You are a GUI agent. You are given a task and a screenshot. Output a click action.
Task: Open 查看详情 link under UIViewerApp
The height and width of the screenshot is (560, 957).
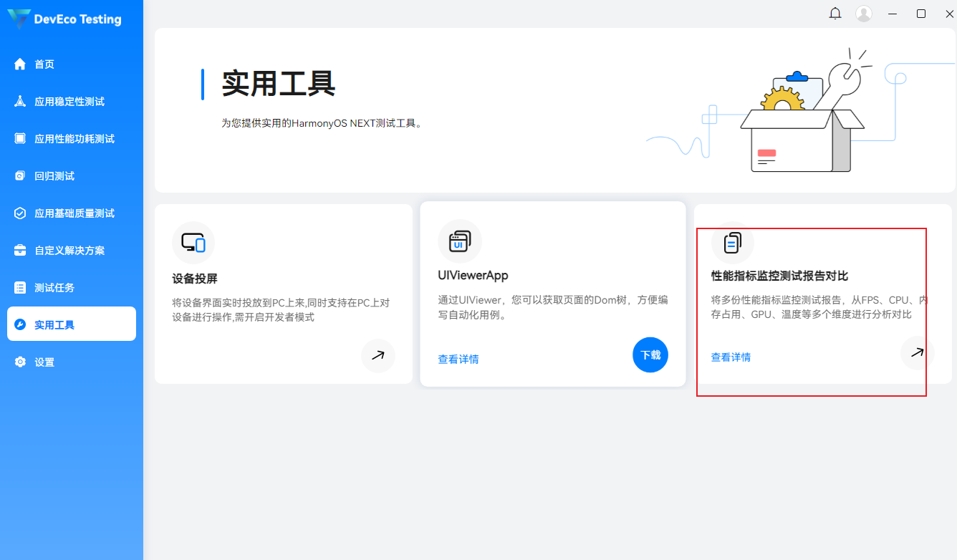pyautogui.click(x=458, y=359)
